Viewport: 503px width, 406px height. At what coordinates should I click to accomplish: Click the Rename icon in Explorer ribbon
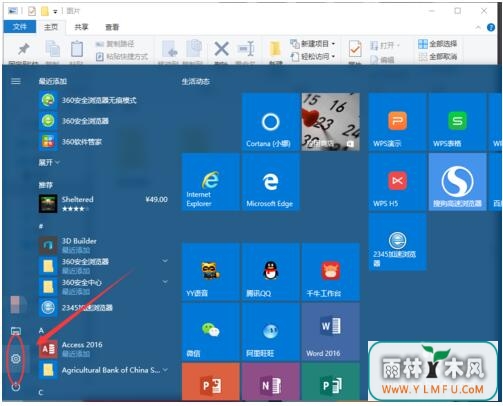[x=246, y=49]
